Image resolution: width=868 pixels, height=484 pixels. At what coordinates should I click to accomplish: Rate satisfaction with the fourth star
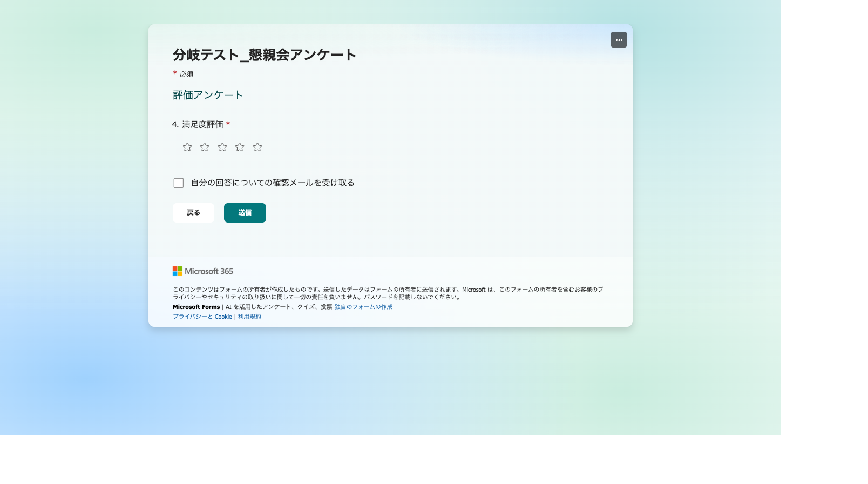click(x=240, y=147)
